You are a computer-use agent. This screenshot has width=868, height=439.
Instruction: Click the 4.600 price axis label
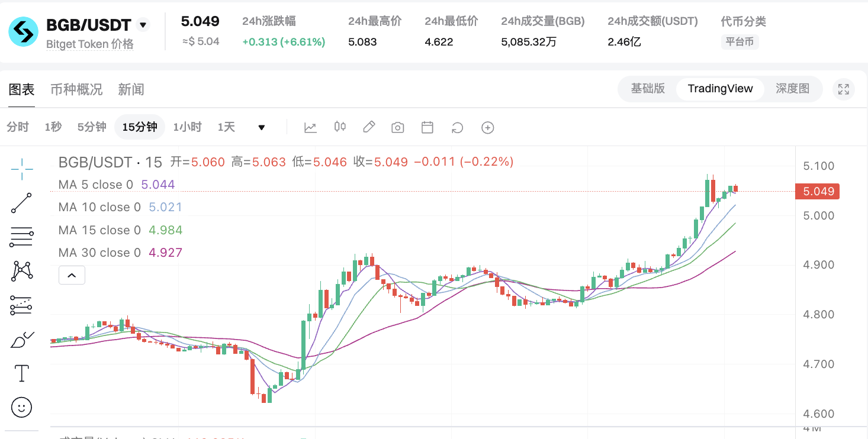tap(818, 414)
